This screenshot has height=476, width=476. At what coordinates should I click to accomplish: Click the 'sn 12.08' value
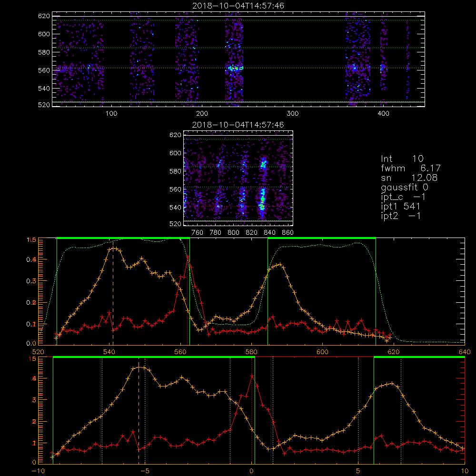(409, 178)
